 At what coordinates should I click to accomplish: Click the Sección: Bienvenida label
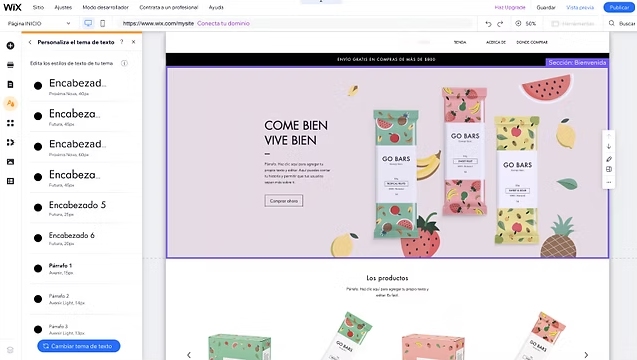click(577, 63)
